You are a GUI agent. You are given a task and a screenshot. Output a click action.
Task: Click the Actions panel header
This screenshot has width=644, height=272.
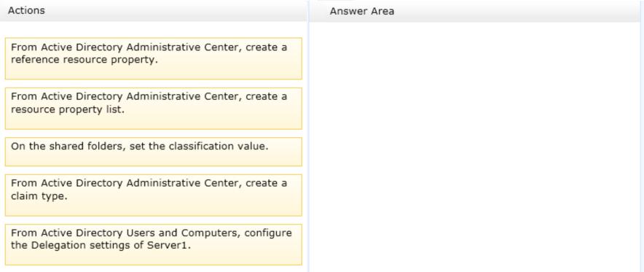(153, 11)
